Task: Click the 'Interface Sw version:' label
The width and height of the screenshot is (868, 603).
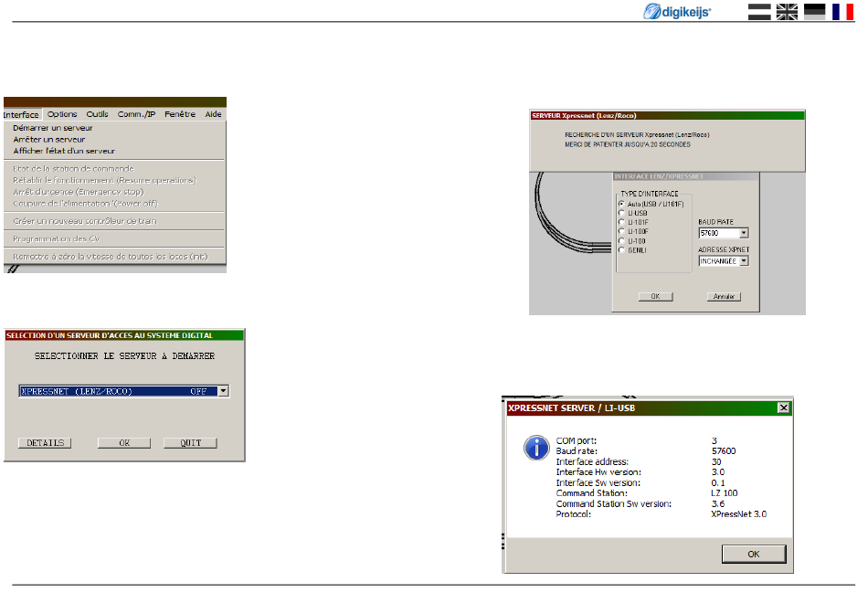Action: [598, 482]
